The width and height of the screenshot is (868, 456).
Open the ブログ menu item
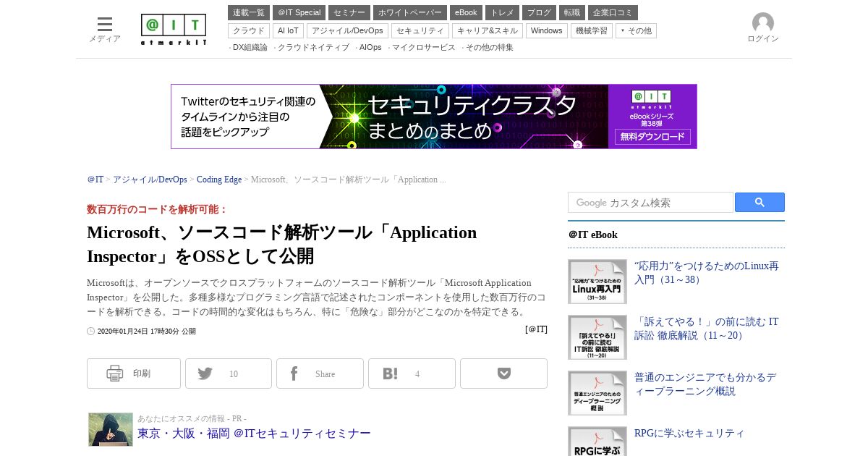click(x=540, y=13)
